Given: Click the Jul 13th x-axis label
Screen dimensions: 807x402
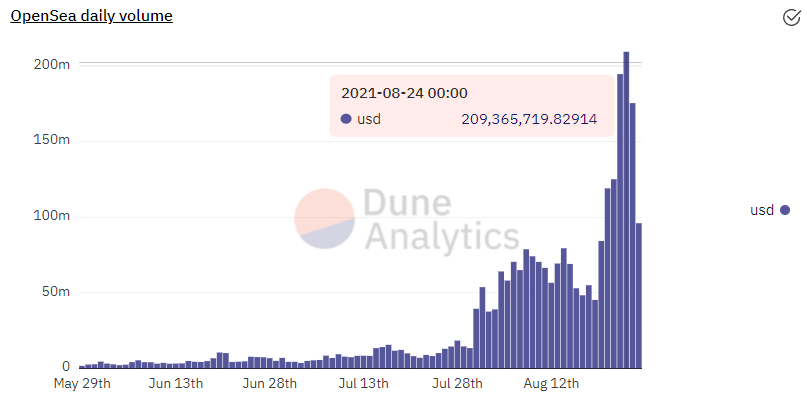Looking at the screenshot, I should point(361,384).
